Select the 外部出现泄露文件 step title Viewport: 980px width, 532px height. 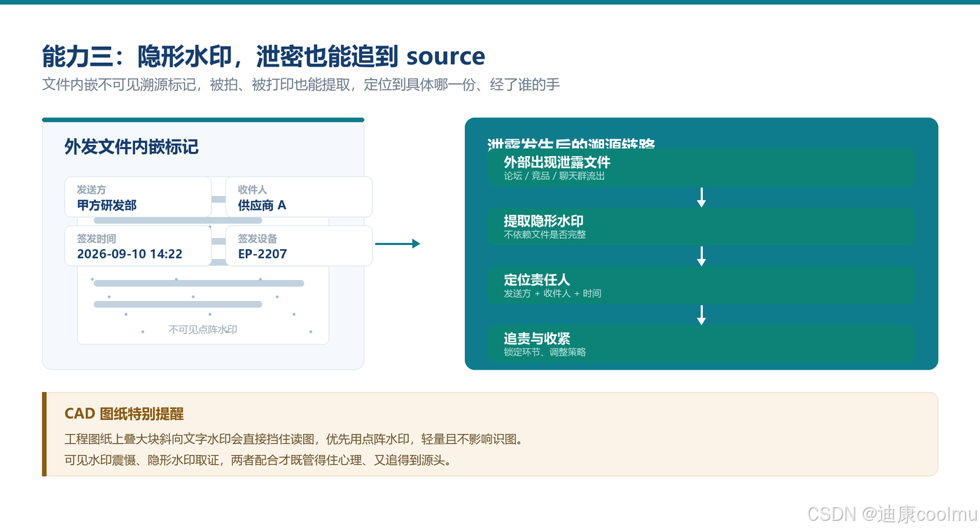pyautogui.click(x=557, y=162)
